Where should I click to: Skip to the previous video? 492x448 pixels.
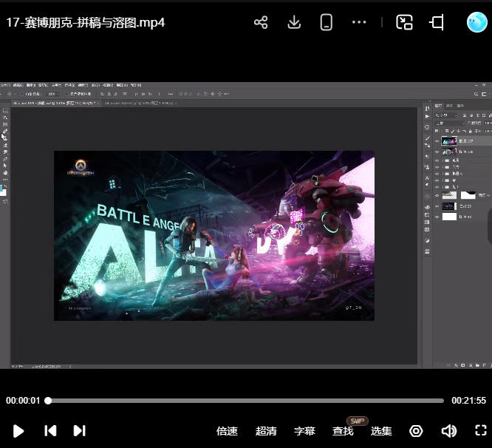(x=50, y=430)
